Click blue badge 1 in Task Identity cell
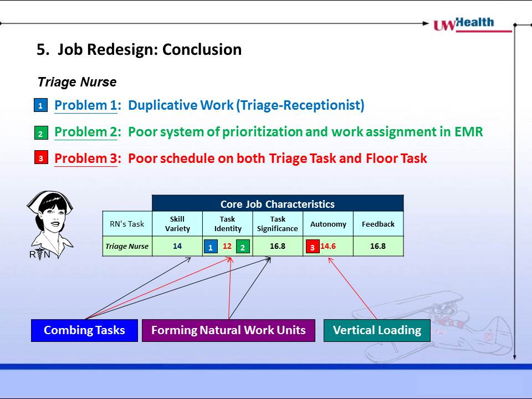The height and width of the screenshot is (399, 532). pyautogui.click(x=211, y=247)
